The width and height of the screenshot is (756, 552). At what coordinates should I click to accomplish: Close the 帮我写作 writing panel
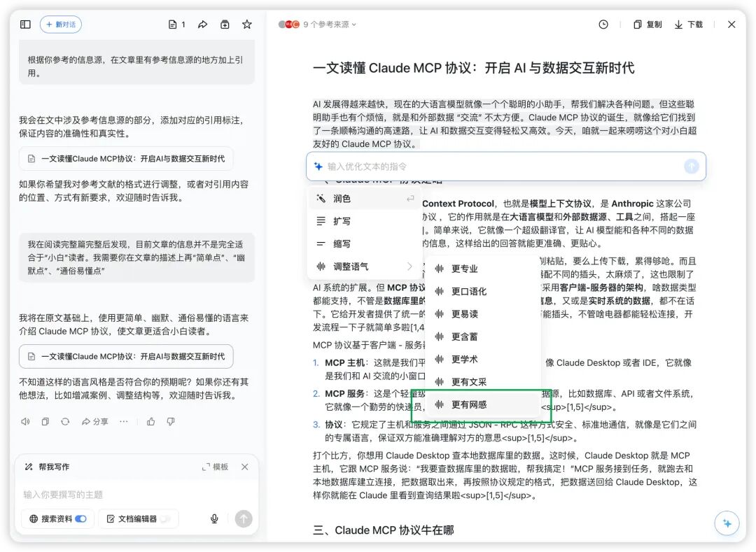pos(245,467)
